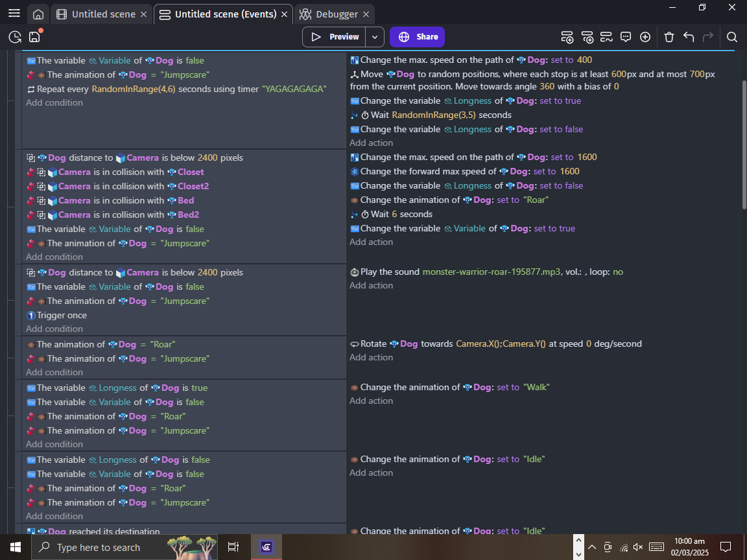Add a new empty event
This screenshot has width=747, height=560.
[567, 37]
